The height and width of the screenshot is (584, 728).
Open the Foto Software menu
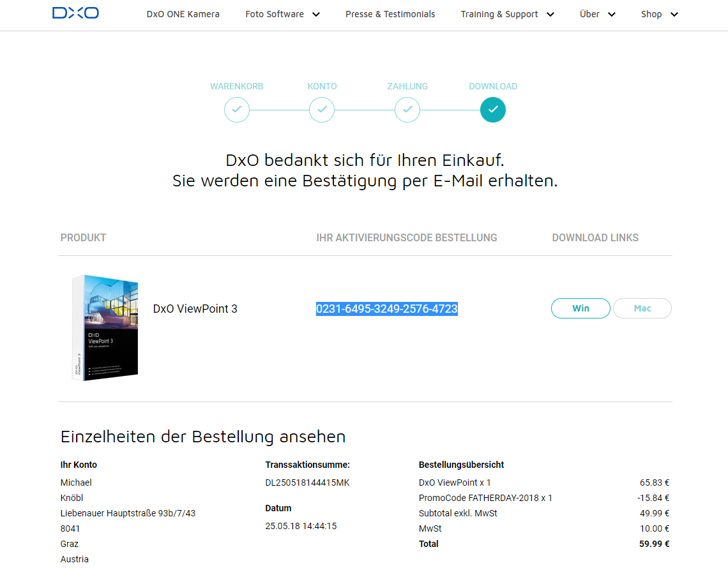coord(275,15)
